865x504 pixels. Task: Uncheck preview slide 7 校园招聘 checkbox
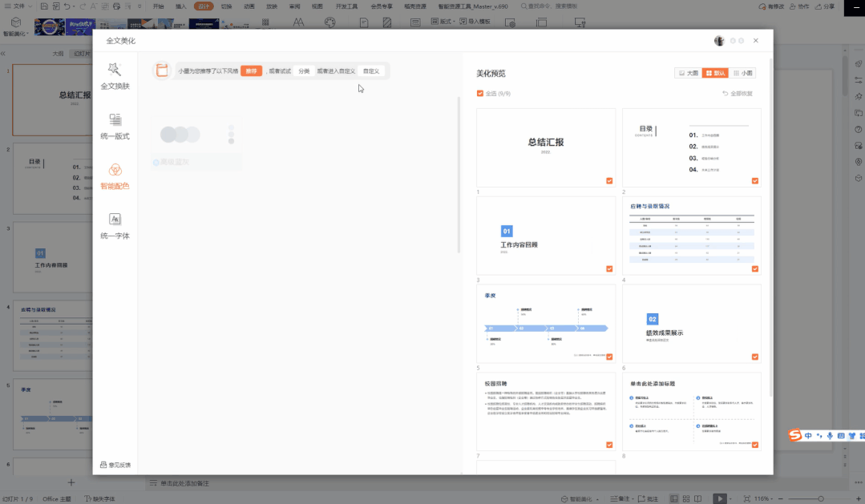pos(609,445)
